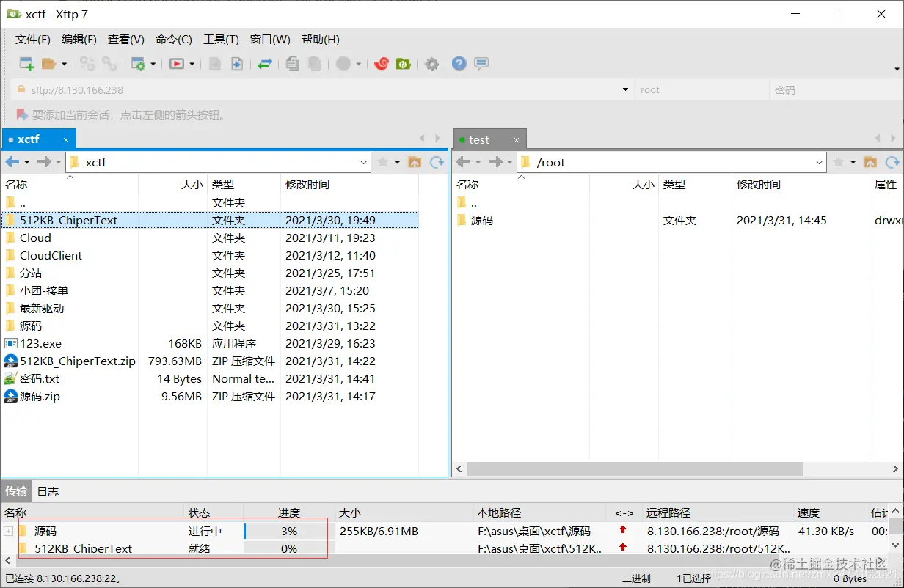Screen dimensions: 904x588
Task: Refresh the xctf local pane
Action: tap(437, 162)
